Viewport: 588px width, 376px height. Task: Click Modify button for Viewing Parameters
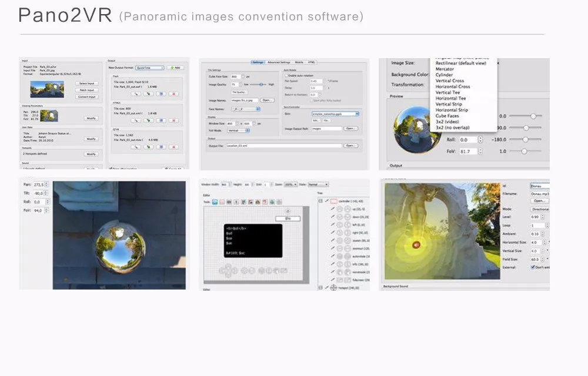pos(91,118)
